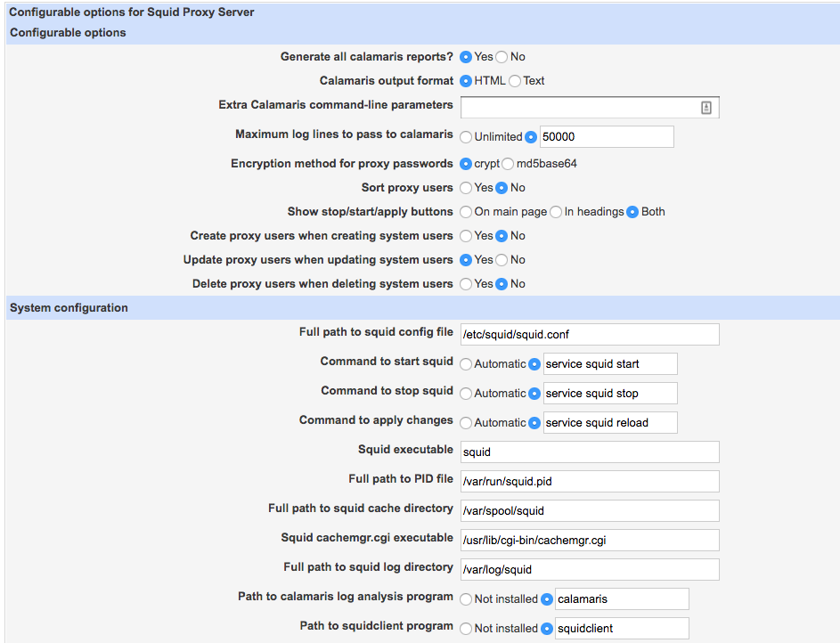
Task: Choose crypt encryption method for proxy passwords
Action: coord(466,164)
